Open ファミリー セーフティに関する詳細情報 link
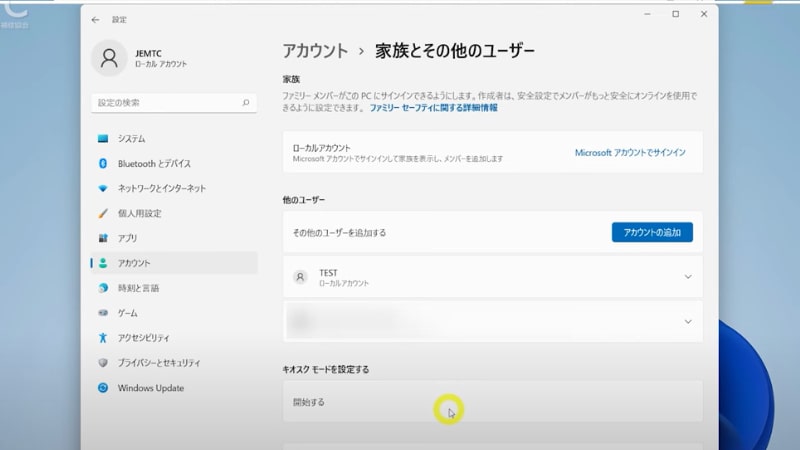This screenshot has height=450, width=800. click(433, 108)
